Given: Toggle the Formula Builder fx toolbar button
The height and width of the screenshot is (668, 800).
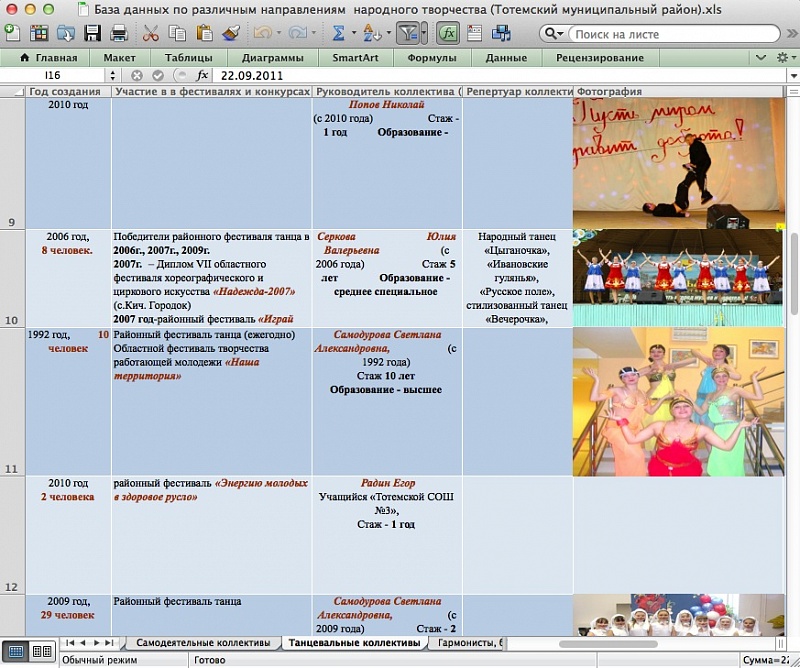Looking at the screenshot, I should pos(448,34).
